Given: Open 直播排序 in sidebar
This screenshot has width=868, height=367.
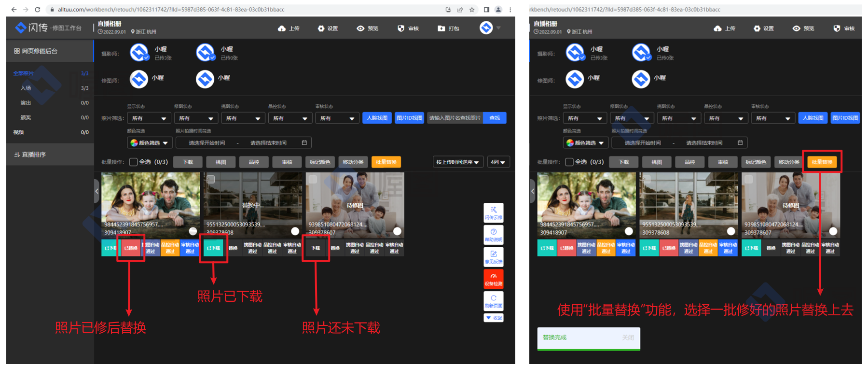Looking at the screenshot, I should 50,155.
